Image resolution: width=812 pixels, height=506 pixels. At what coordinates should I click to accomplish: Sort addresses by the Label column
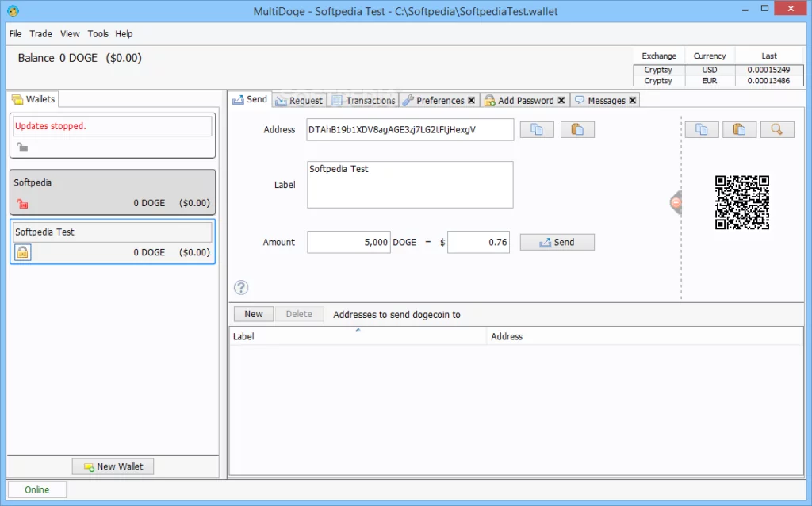pyautogui.click(x=357, y=336)
